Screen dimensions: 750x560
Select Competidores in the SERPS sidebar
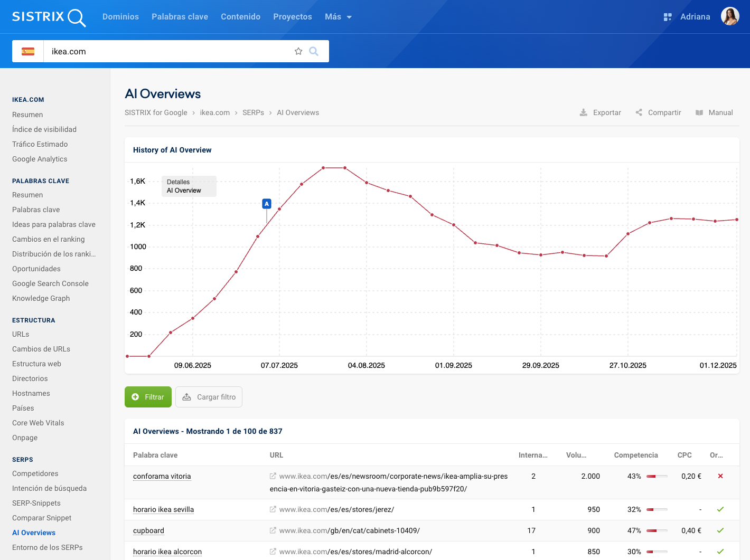click(x=35, y=473)
